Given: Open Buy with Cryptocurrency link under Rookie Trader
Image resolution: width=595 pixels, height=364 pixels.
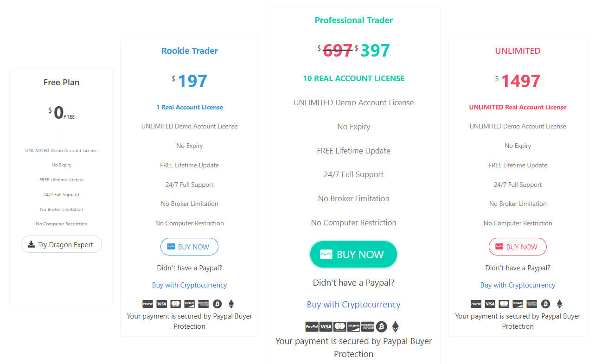Looking at the screenshot, I should 190,285.
